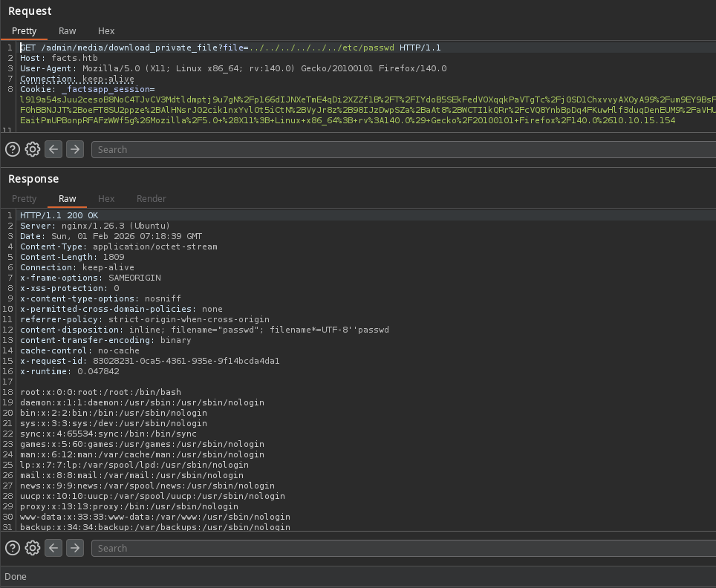The height and width of the screenshot is (588, 716).
Task: Switch Response view to Pretty tab
Action: pos(25,198)
